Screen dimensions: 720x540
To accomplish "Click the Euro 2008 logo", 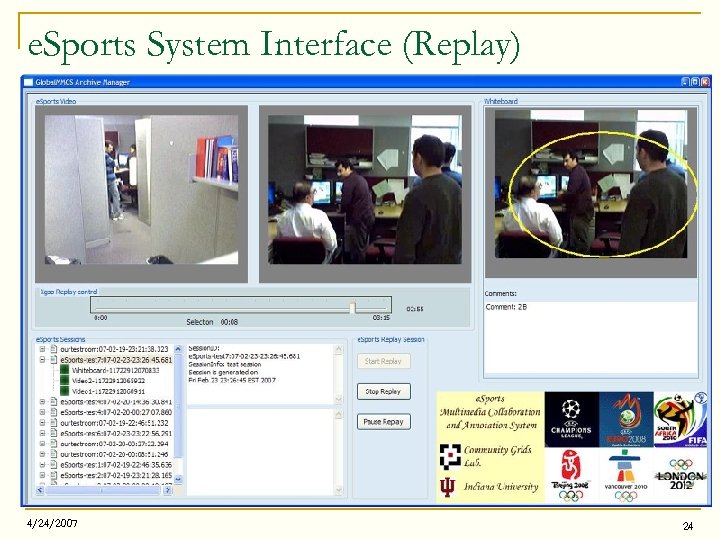I will click(x=626, y=419).
